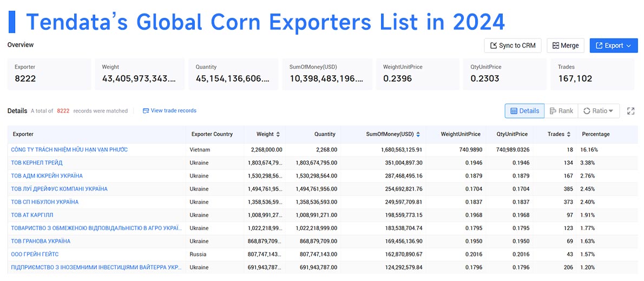Select the Weight overview card
This screenshot has width=644, height=281.
point(140,74)
